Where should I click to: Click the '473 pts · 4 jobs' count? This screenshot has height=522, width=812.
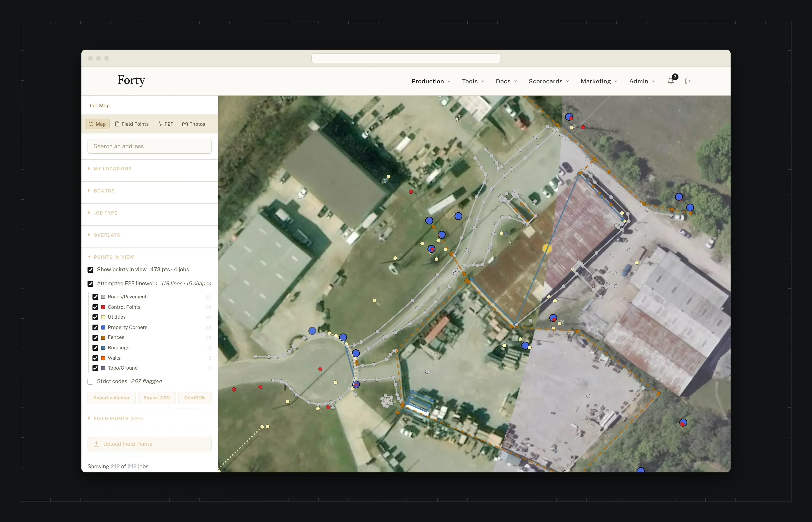click(170, 270)
